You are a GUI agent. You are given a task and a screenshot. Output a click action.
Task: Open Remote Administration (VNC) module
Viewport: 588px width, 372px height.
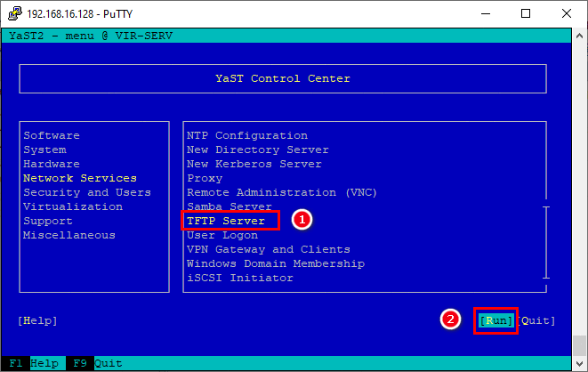(282, 192)
